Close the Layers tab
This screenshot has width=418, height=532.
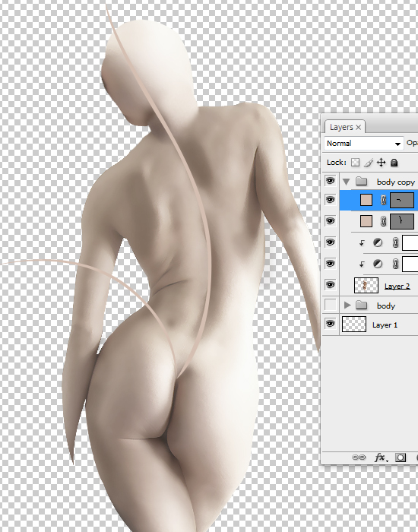[x=358, y=127]
